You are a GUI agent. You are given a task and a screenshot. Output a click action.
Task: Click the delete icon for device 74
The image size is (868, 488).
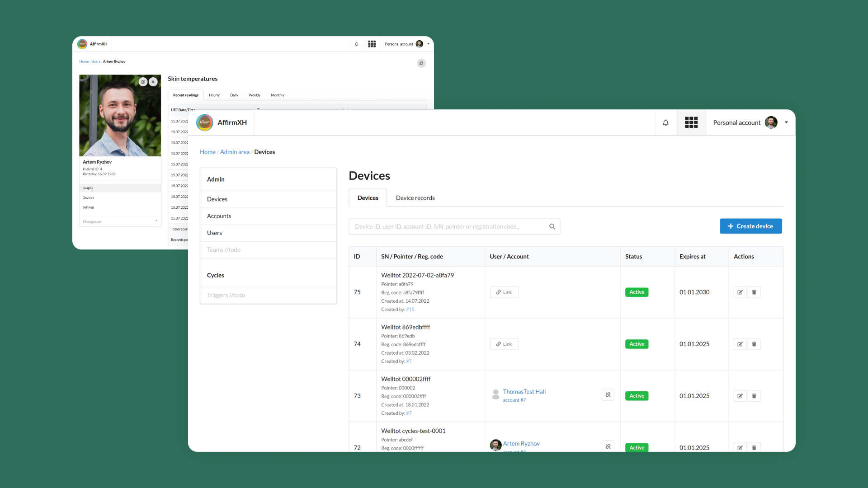pos(754,344)
